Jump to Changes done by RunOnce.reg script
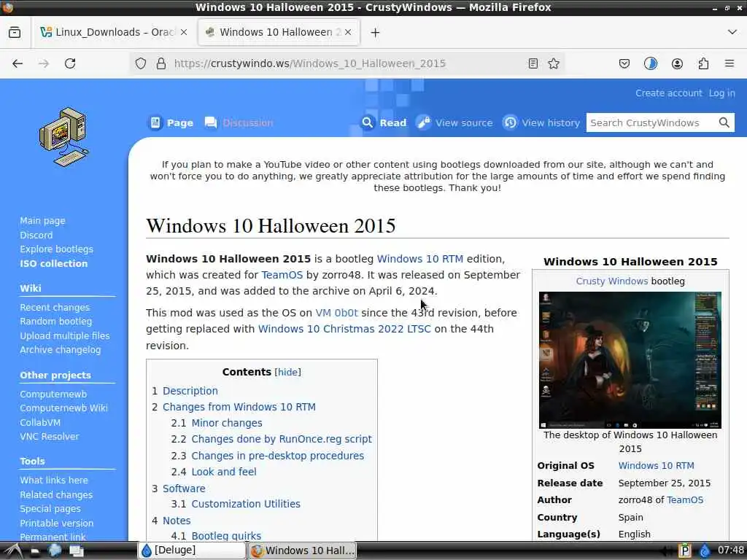The height and width of the screenshot is (560, 747). [x=282, y=439]
